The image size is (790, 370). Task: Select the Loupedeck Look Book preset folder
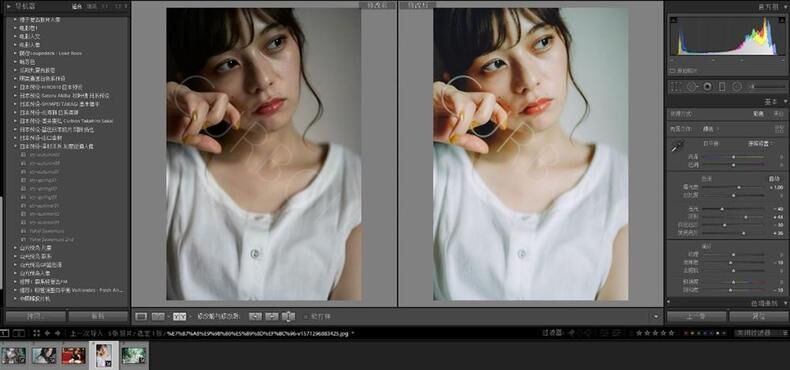pos(50,53)
